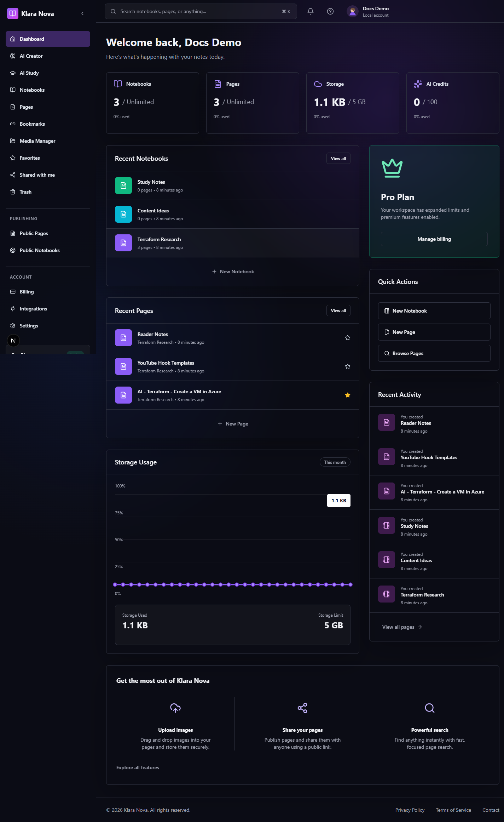
Task: Open the YouTube Hook Templates page icon
Action: pos(123,366)
